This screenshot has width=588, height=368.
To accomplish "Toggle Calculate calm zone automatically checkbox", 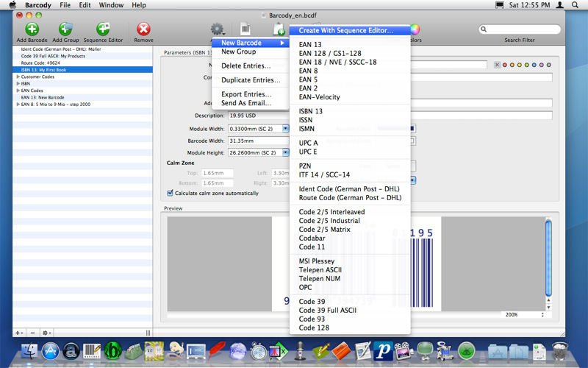I will (x=171, y=193).
